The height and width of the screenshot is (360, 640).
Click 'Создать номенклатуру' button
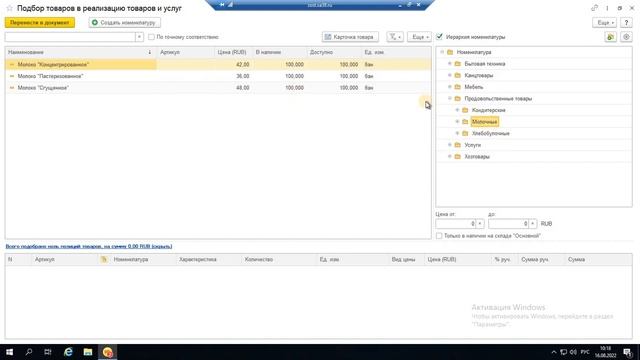[x=124, y=23]
